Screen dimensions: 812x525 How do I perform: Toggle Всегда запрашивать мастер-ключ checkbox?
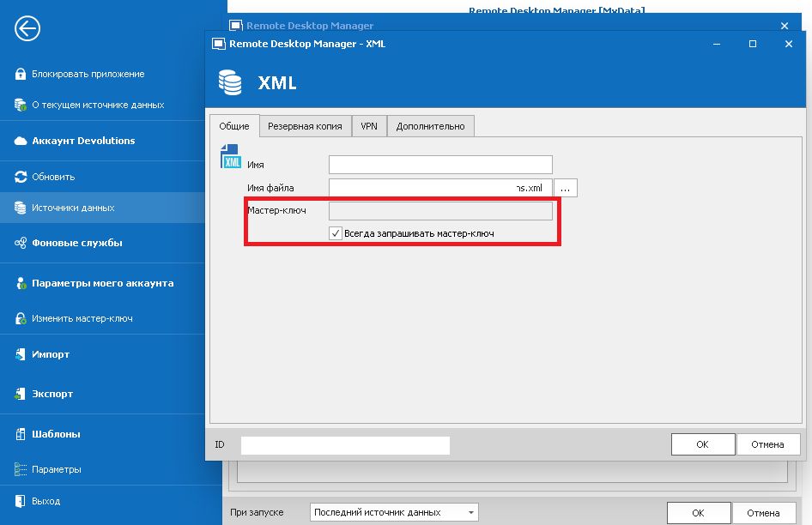click(336, 233)
